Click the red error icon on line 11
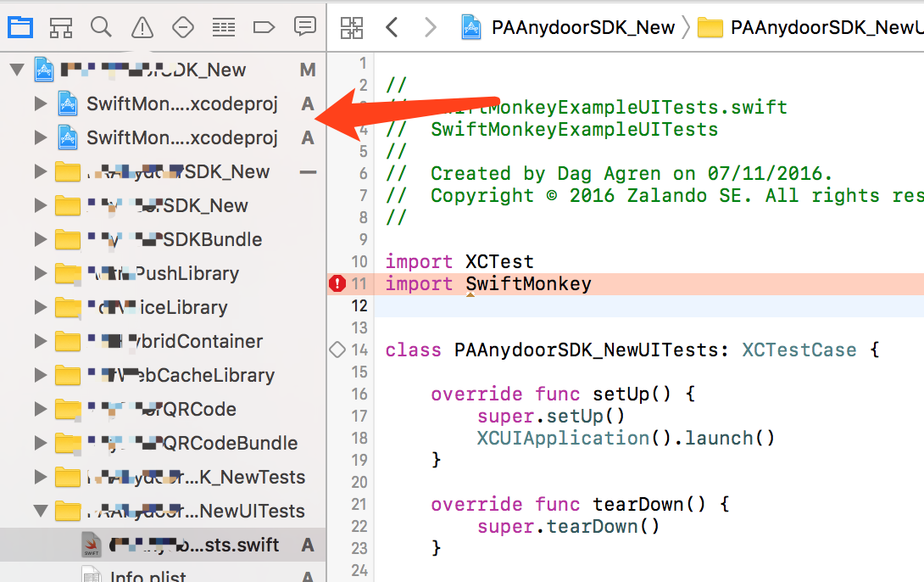 [x=337, y=283]
